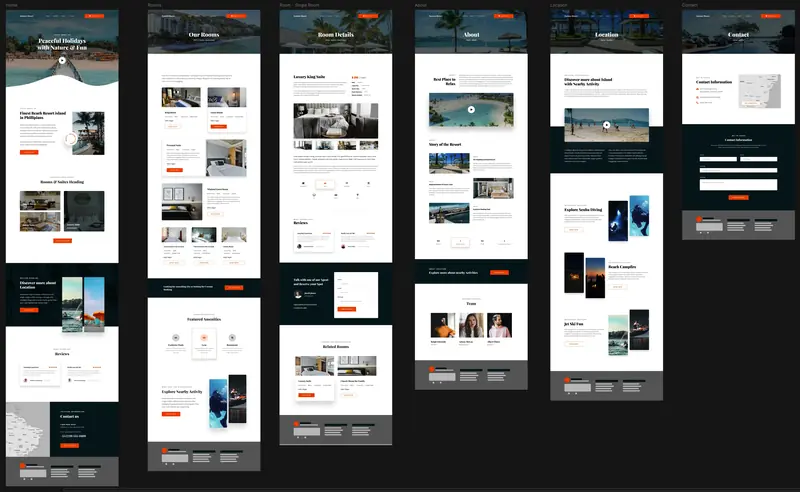Click the wide single-line field in Contact form
800x492 pixels.
[738, 170]
